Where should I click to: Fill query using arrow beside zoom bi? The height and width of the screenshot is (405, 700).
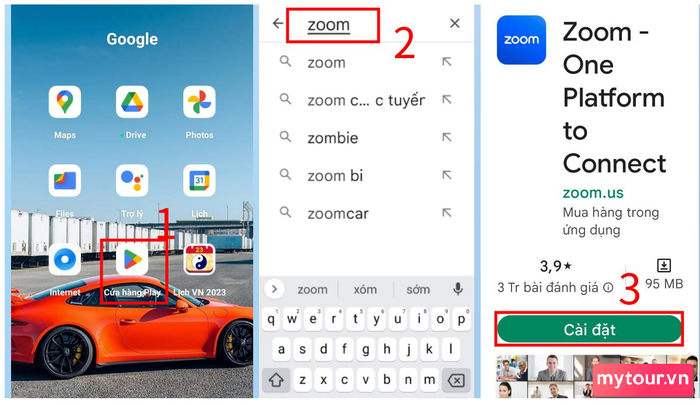pyautogui.click(x=446, y=175)
